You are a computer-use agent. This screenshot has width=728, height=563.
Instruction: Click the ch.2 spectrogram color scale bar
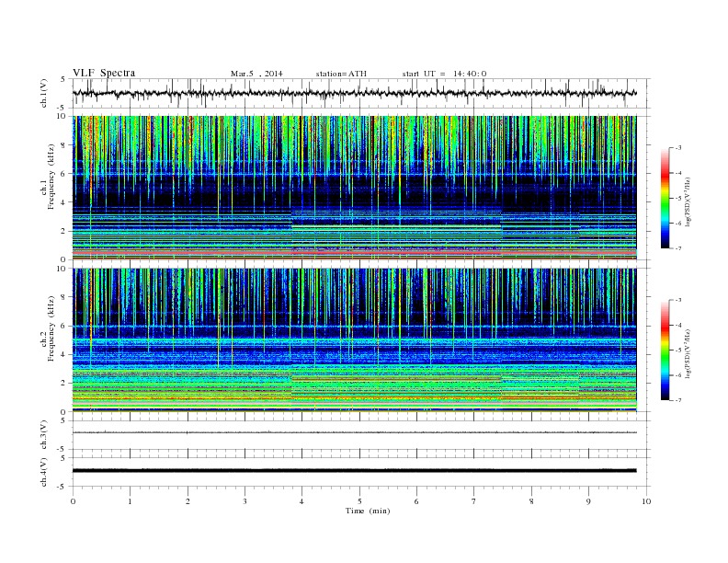665,350
